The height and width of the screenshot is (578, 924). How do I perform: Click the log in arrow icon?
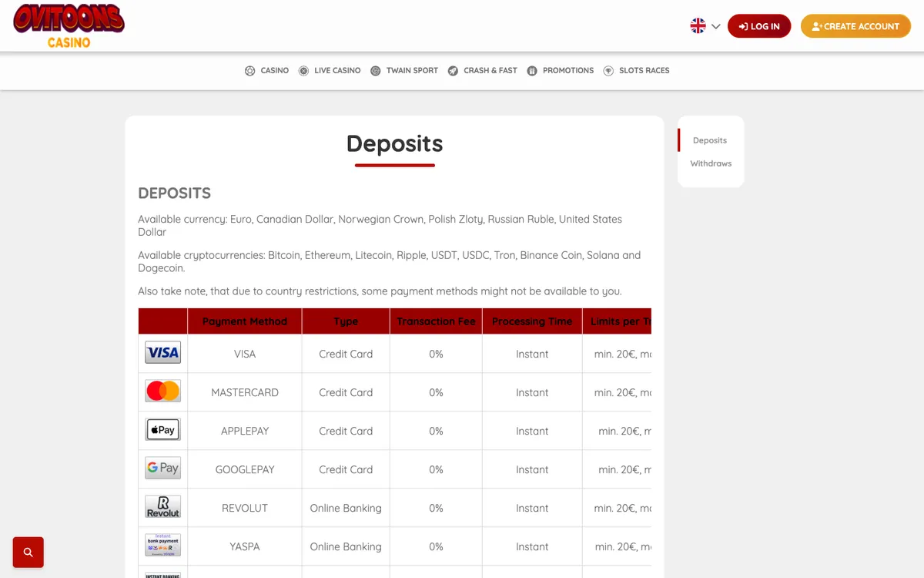click(743, 26)
